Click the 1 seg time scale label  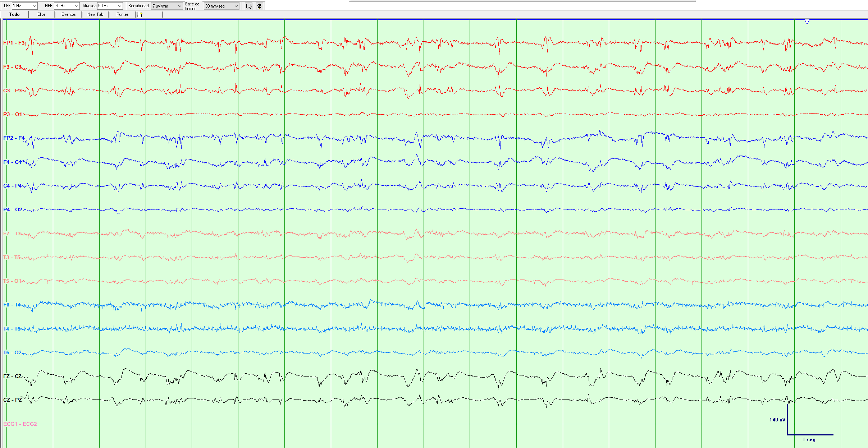(x=809, y=439)
